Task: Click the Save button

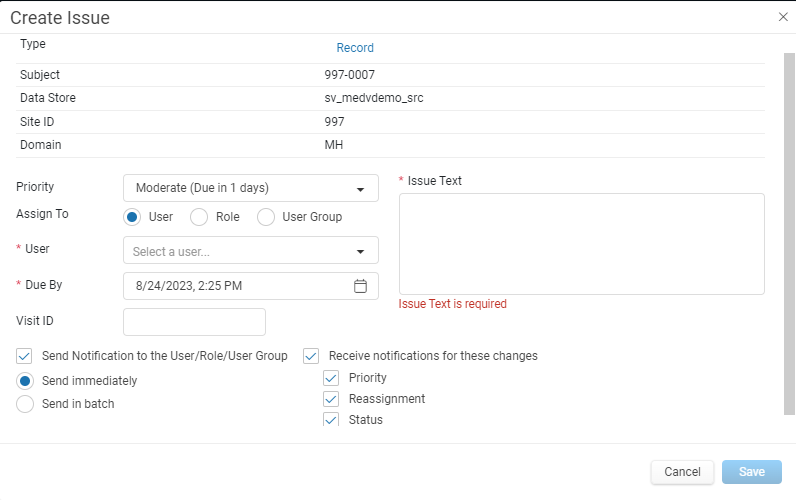Action: click(752, 472)
